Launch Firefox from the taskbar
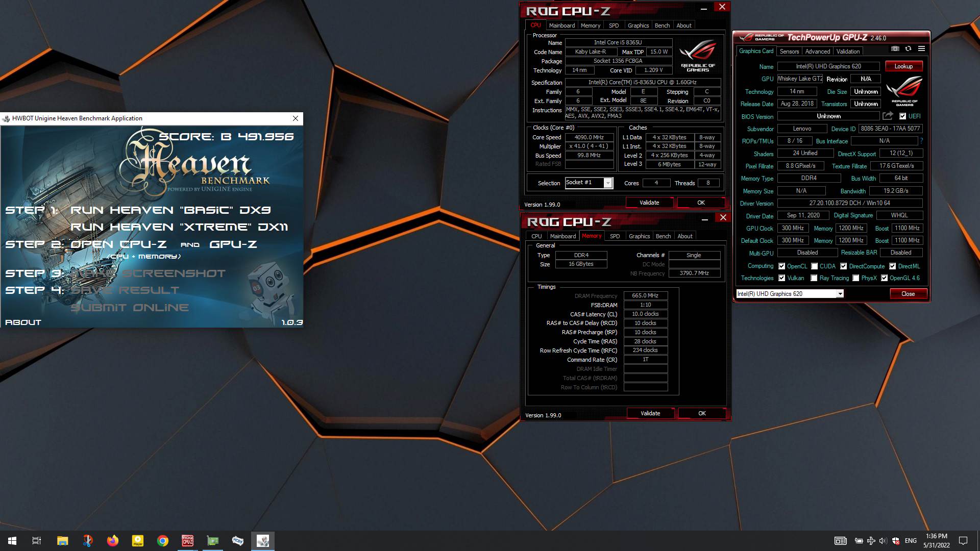The image size is (980, 551). [112, 541]
